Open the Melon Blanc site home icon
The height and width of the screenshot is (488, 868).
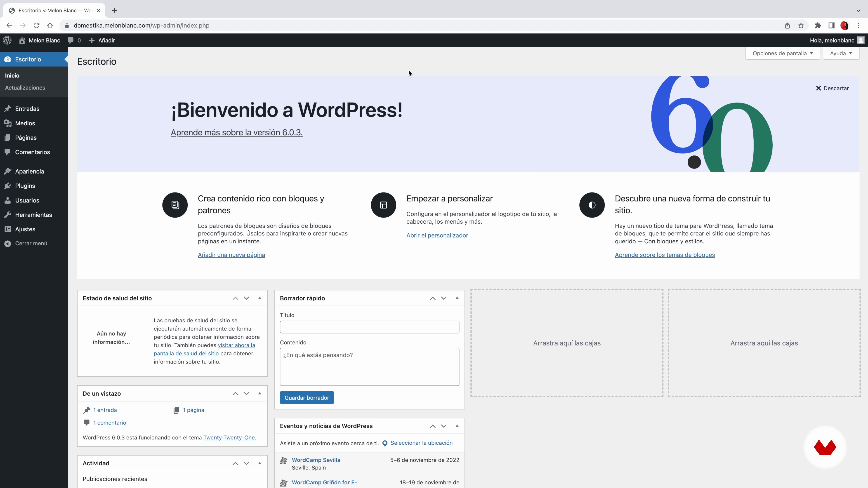click(22, 40)
